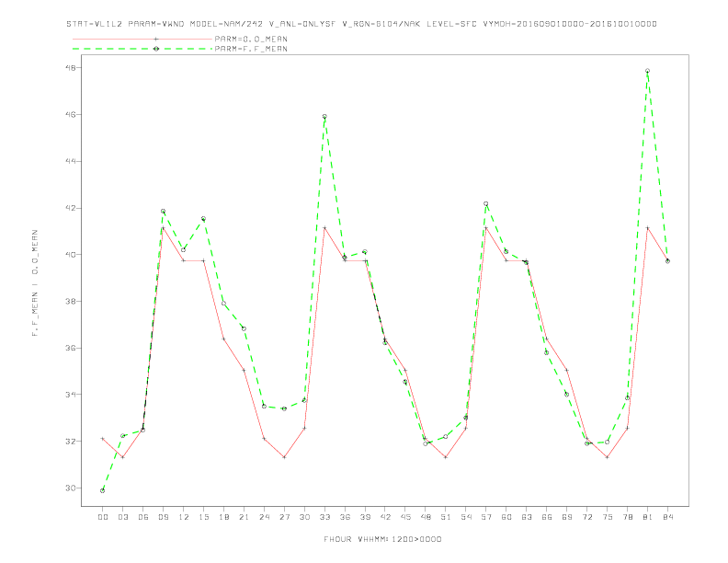
Task: Click x-axis forecast hour label 03
Action: pyautogui.click(x=122, y=517)
